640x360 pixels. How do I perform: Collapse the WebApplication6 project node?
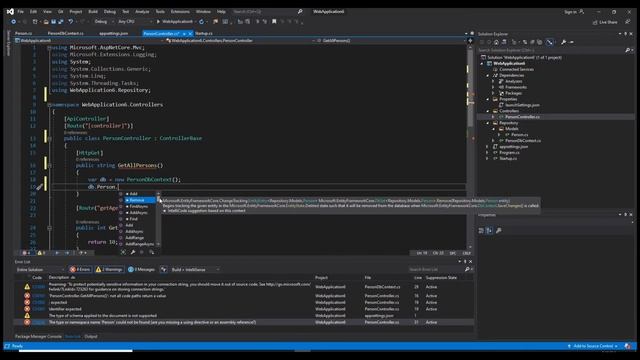pyautogui.click(x=482, y=64)
